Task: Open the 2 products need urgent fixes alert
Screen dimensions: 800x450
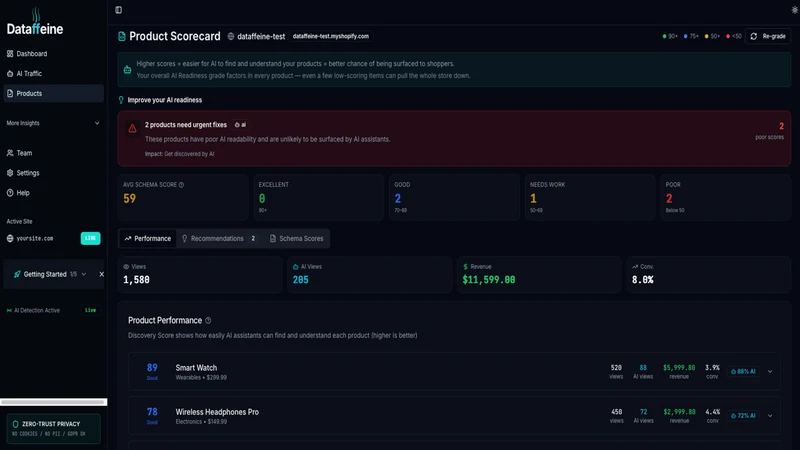Action: pos(454,139)
